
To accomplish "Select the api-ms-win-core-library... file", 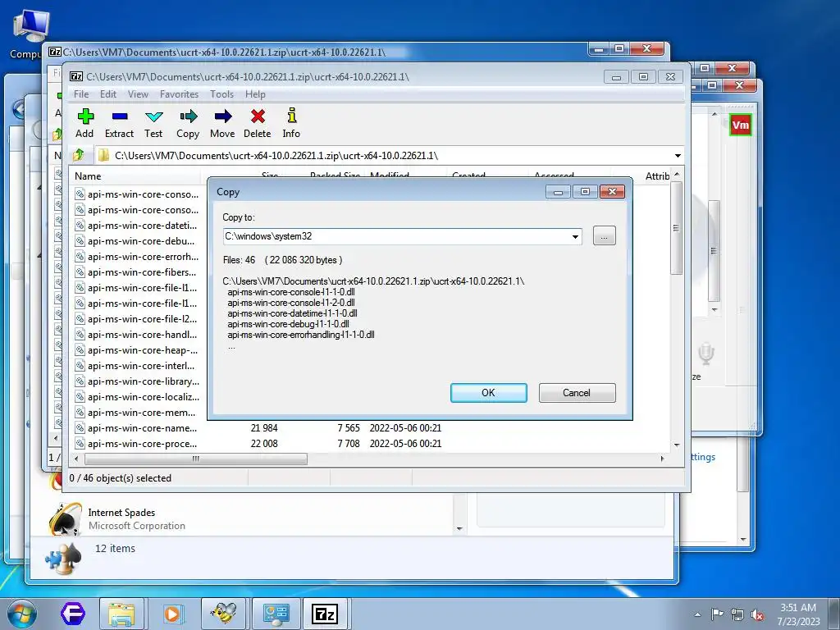I will (137, 381).
